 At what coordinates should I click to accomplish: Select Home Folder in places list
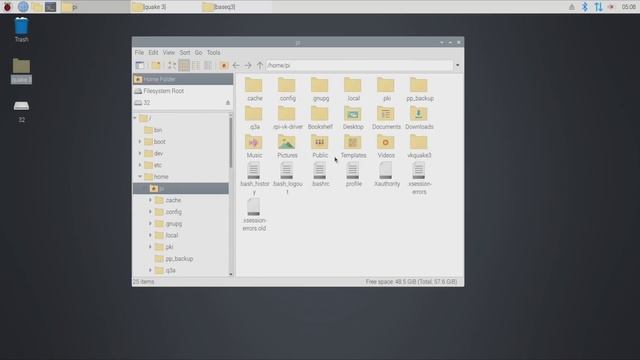[183, 79]
